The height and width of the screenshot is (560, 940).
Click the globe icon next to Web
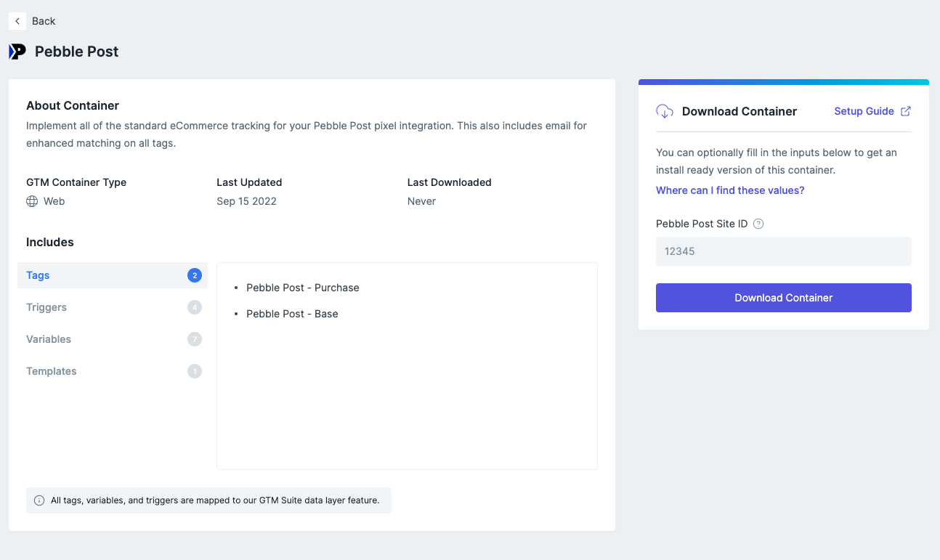pyautogui.click(x=32, y=201)
